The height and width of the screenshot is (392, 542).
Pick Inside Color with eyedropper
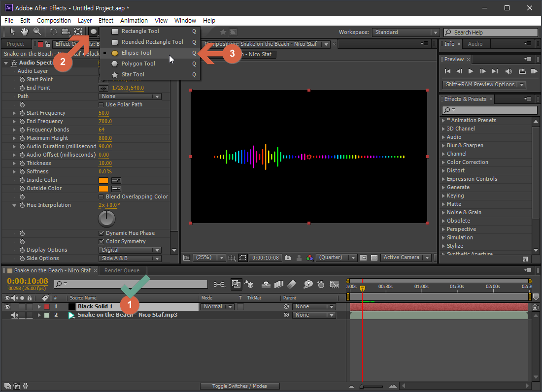pyautogui.click(x=116, y=180)
